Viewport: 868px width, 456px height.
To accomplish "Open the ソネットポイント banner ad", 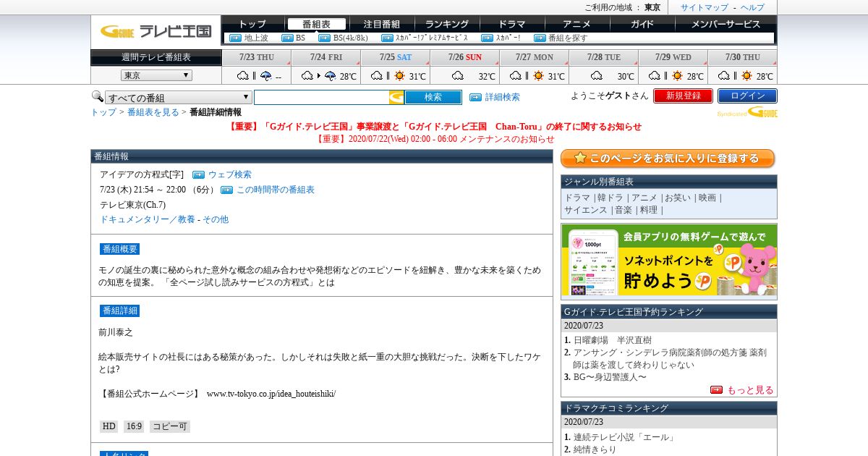I will click(x=669, y=261).
